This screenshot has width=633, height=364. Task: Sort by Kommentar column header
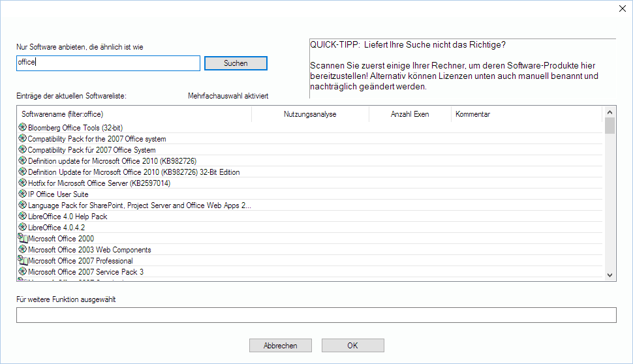pyautogui.click(x=527, y=114)
